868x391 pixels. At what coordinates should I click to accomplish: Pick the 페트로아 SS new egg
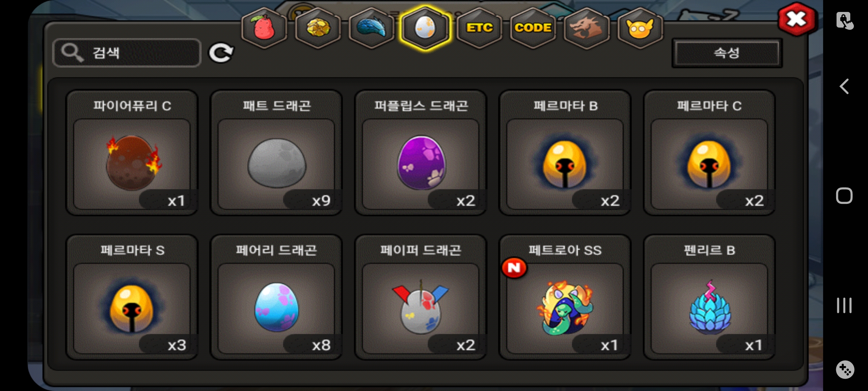(565, 297)
